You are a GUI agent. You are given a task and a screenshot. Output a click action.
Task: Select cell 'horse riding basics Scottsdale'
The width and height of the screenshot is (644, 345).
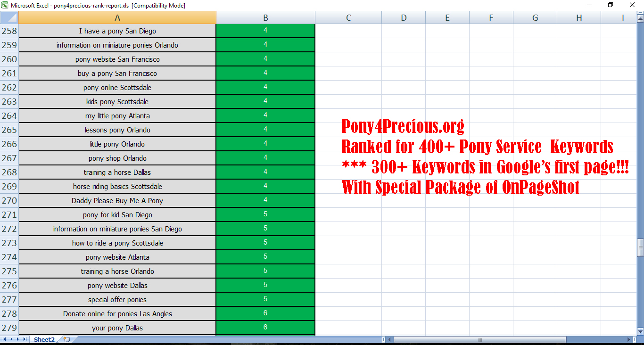pyautogui.click(x=117, y=187)
